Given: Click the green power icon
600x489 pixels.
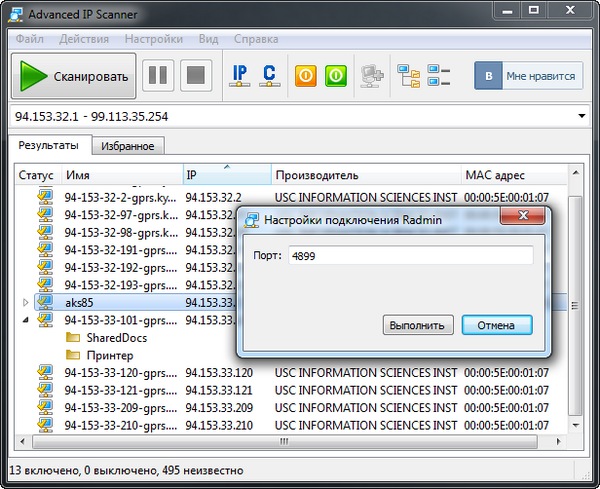Looking at the screenshot, I should click(x=335, y=76).
